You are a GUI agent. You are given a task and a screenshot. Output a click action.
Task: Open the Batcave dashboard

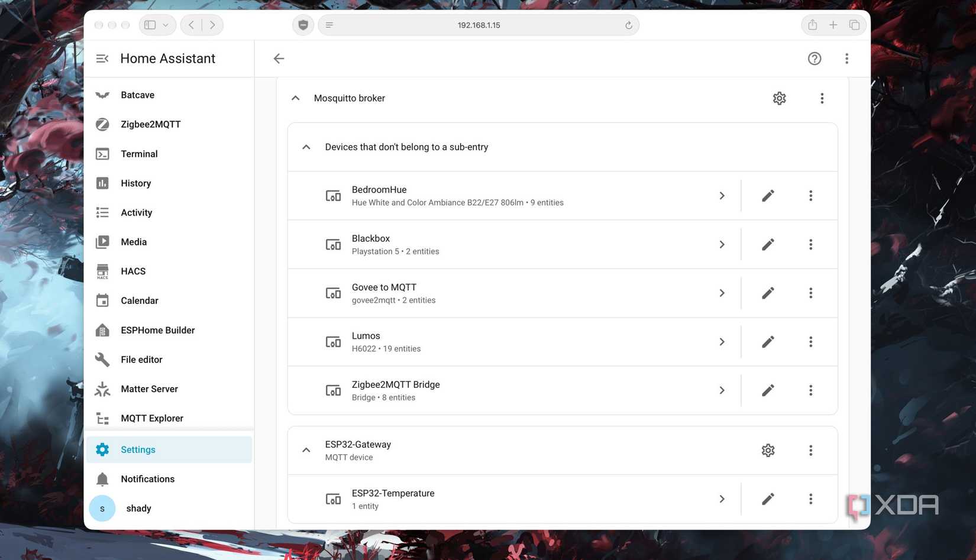click(x=170, y=95)
